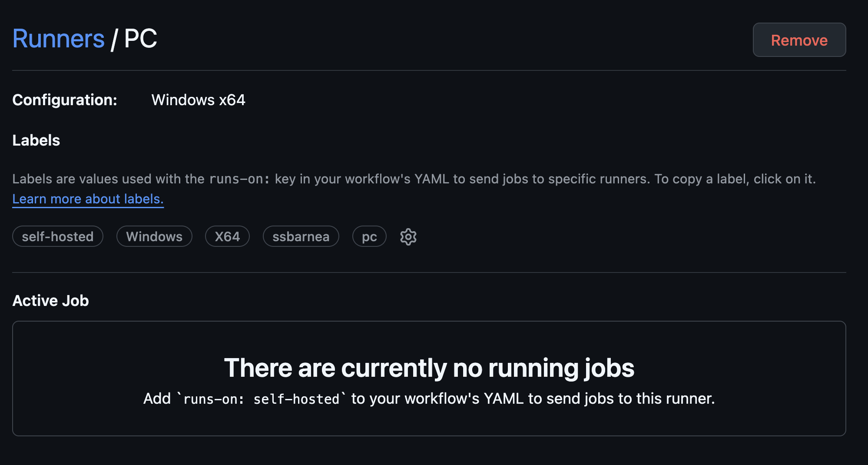
Task: Click the 'Labels are values used' description text
Action: coord(109,179)
